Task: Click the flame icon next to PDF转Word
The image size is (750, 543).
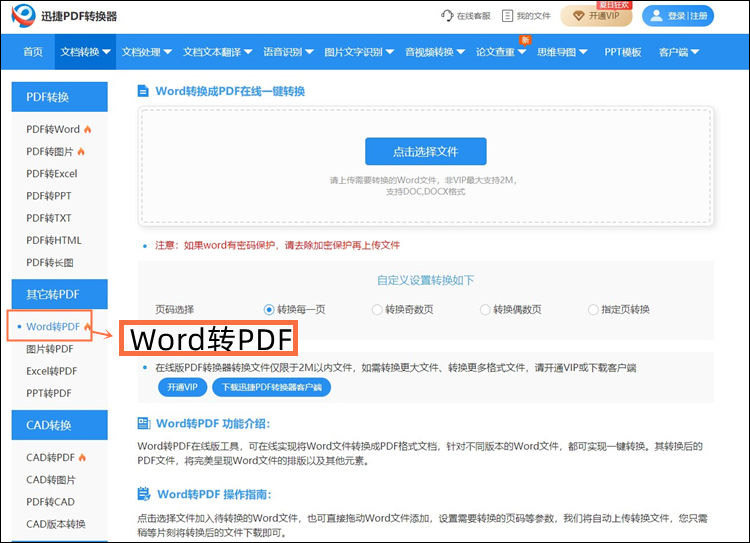Action: click(88, 129)
